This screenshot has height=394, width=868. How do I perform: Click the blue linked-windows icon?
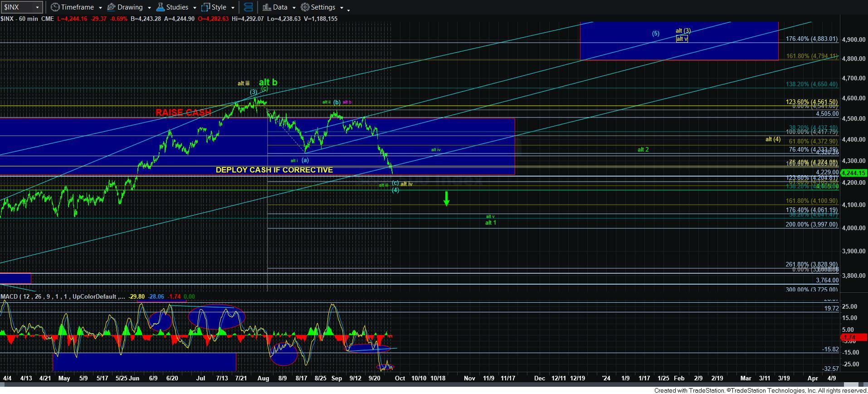click(x=248, y=7)
